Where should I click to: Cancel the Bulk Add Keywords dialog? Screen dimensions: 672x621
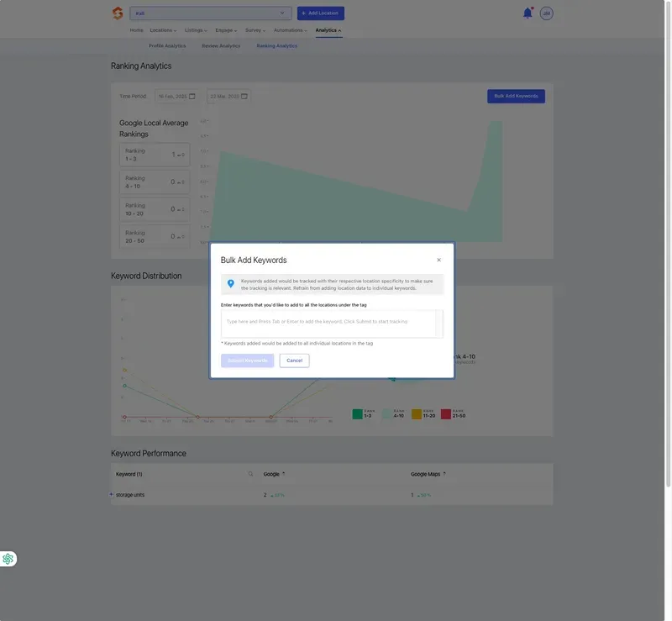coord(295,360)
